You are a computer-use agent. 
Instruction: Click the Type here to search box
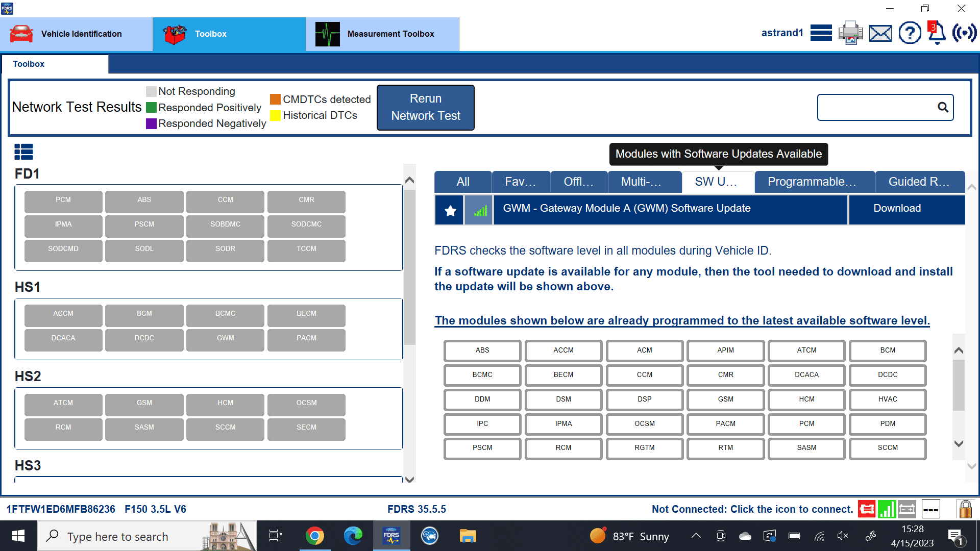click(x=147, y=536)
